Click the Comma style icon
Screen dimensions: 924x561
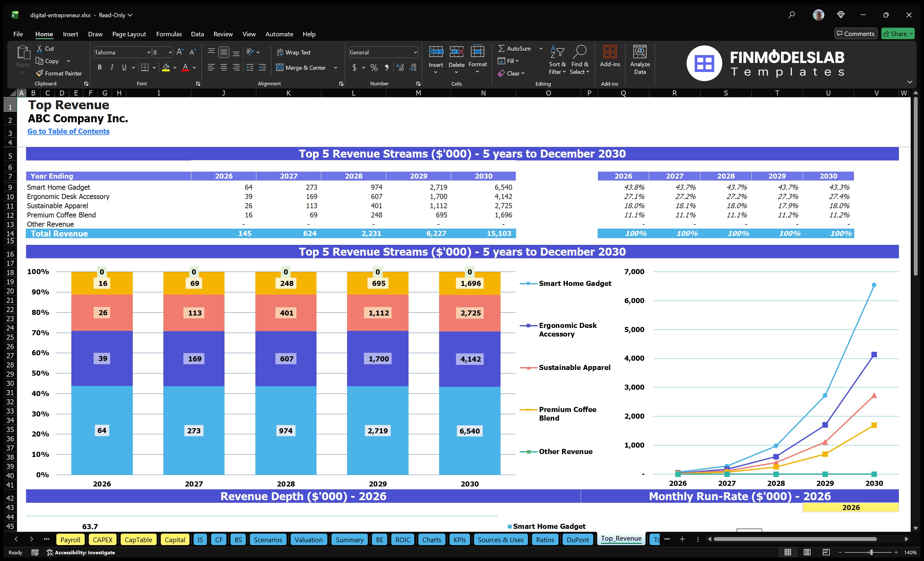[x=387, y=67]
